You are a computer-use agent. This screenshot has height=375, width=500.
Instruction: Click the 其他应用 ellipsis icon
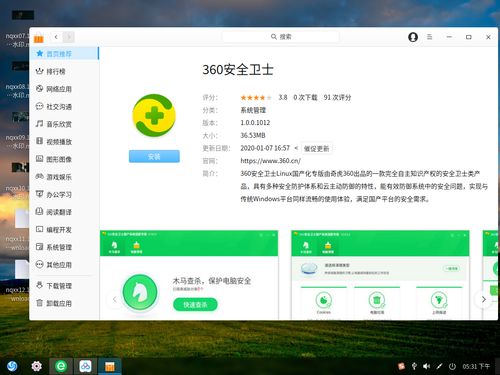[x=39, y=264]
